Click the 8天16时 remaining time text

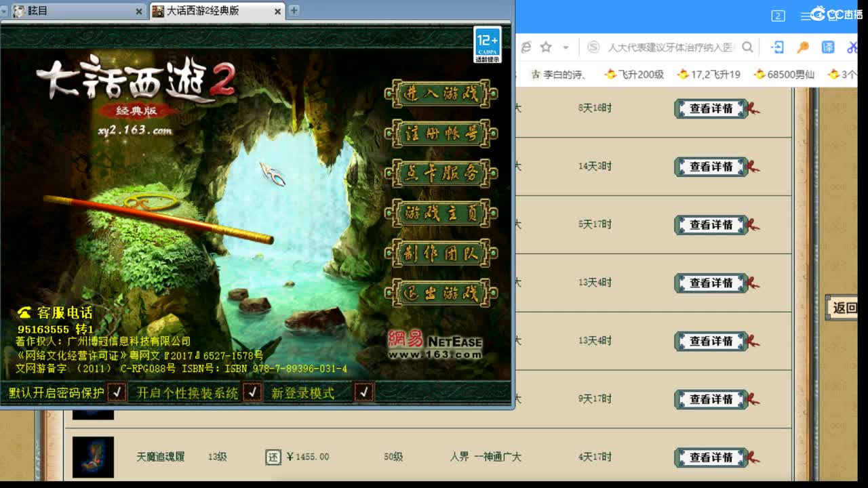click(595, 108)
